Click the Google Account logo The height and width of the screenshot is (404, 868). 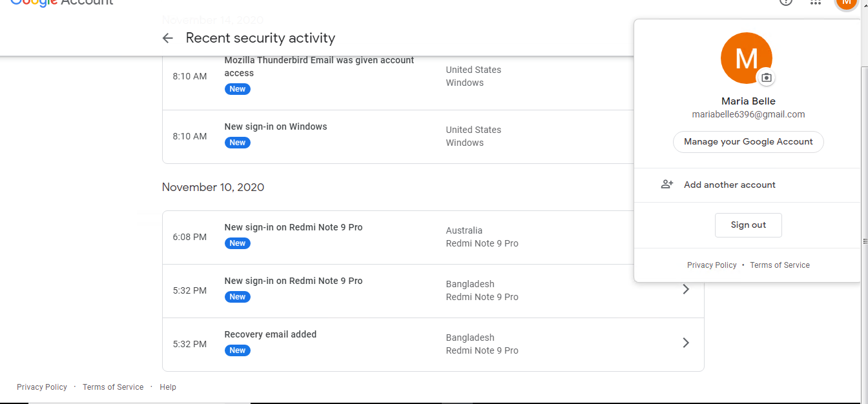click(x=62, y=3)
